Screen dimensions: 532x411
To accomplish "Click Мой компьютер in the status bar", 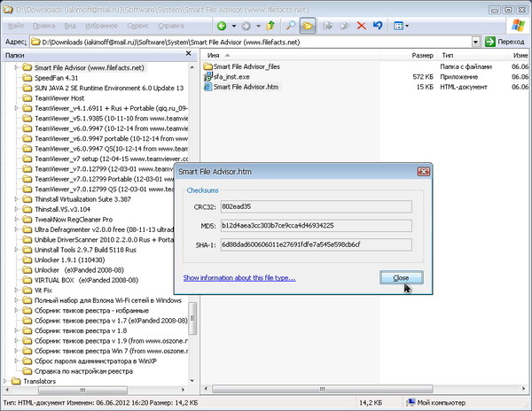I will (x=436, y=402).
